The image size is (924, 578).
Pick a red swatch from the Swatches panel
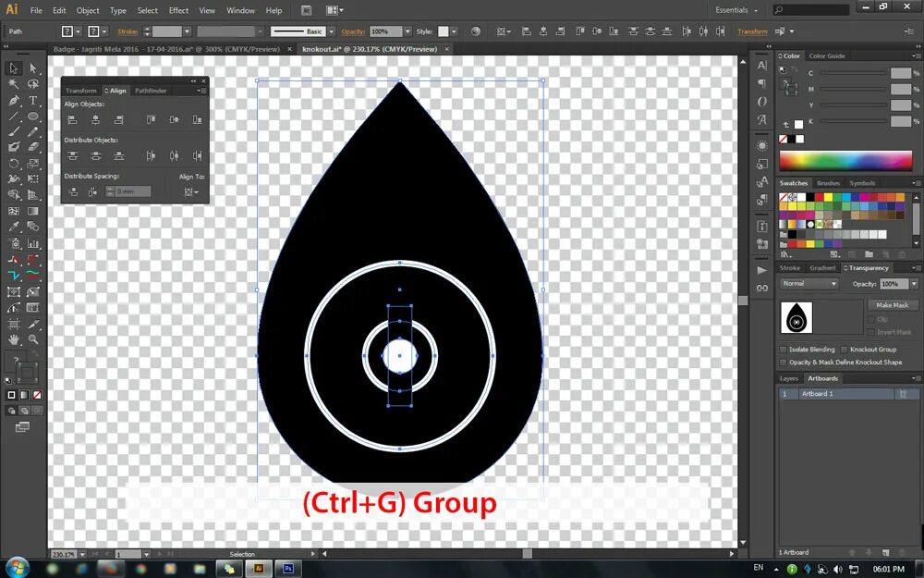pos(820,197)
